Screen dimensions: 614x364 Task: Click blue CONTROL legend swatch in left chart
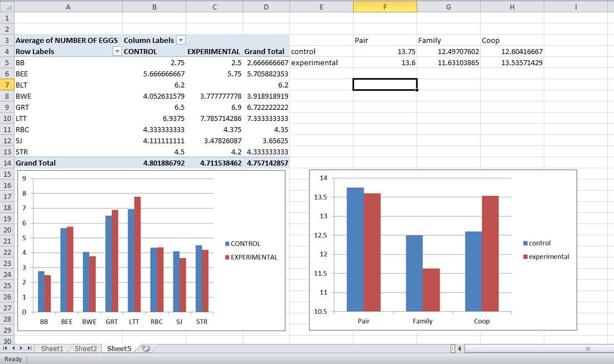pyautogui.click(x=228, y=244)
